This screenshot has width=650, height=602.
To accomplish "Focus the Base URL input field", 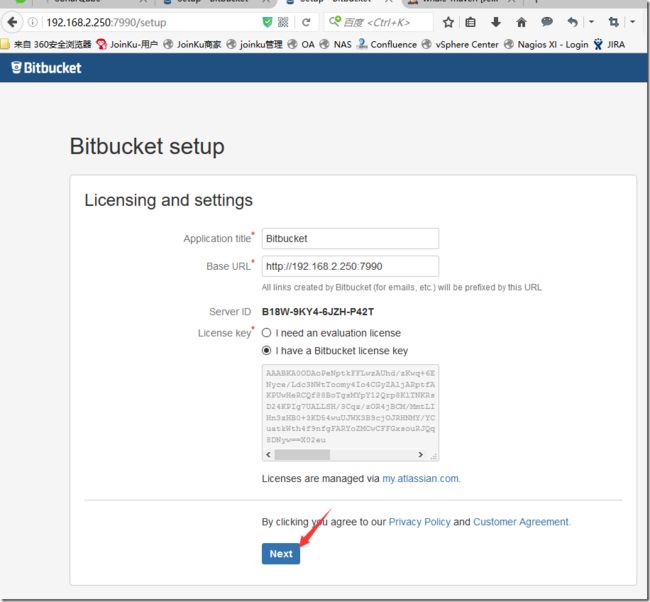I will 350,266.
